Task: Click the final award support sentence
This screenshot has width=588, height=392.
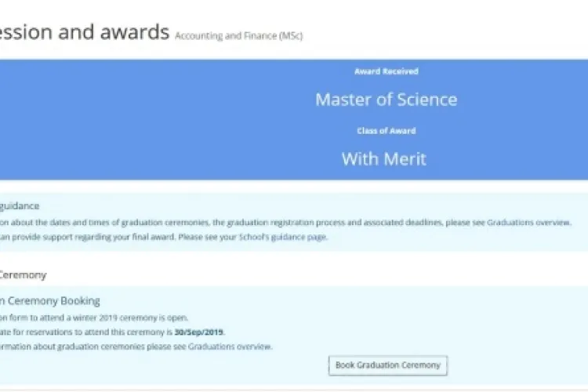Action: pos(164,237)
